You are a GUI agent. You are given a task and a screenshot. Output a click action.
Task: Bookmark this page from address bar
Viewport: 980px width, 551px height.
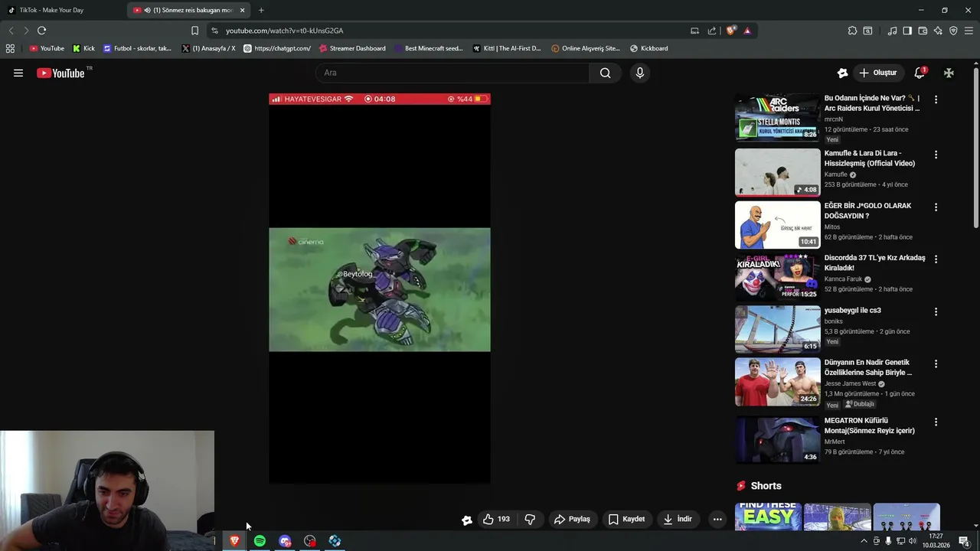click(x=194, y=31)
